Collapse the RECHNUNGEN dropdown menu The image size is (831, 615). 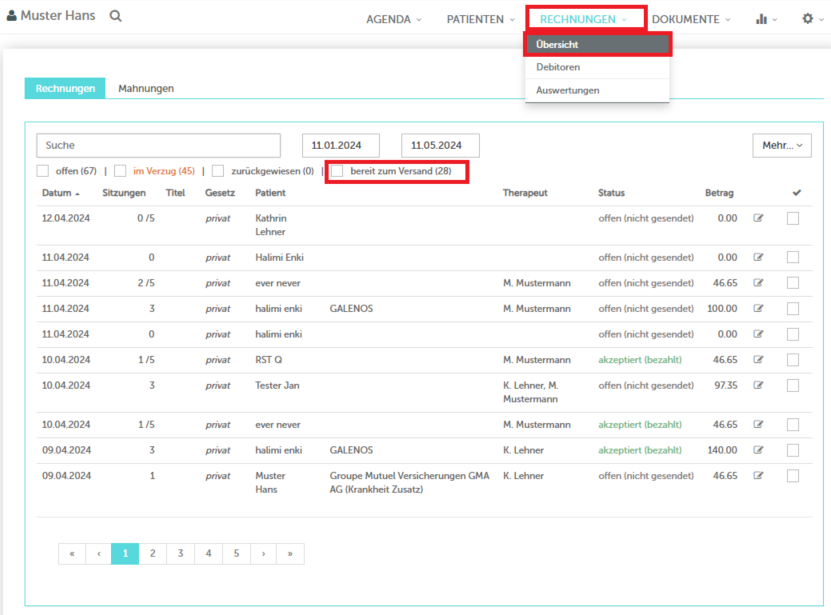pos(584,19)
